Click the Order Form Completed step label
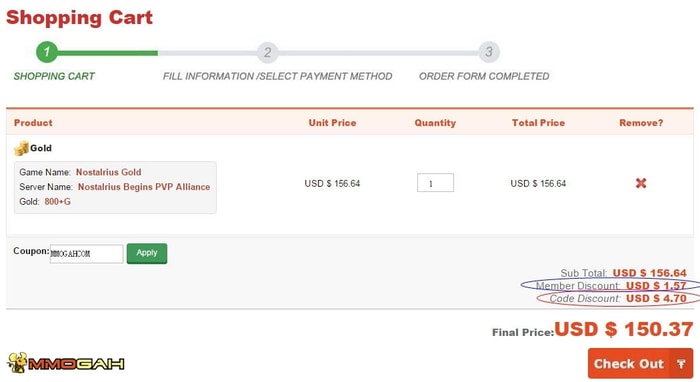 (484, 76)
